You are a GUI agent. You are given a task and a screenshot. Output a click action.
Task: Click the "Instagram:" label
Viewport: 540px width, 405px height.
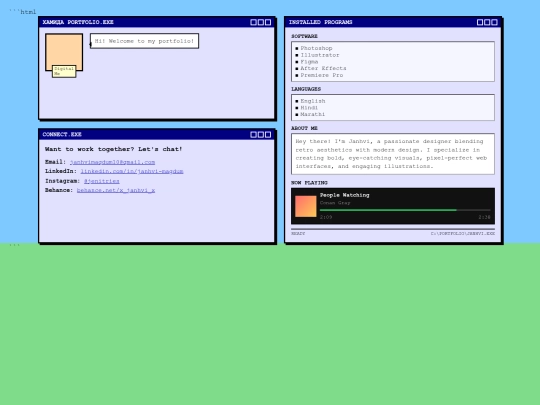click(62, 181)
